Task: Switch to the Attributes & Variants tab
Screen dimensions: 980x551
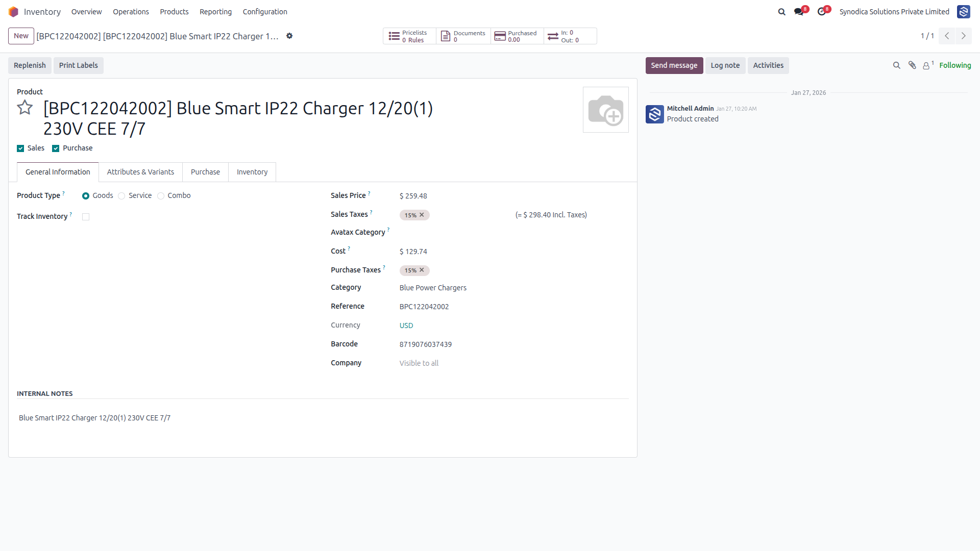Action: tap(140, 172)
